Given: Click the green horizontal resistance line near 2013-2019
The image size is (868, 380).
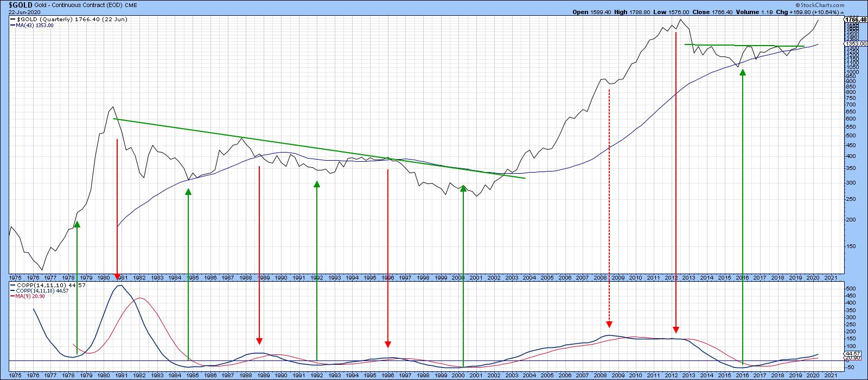Looking at the screenshot, I should [744, 46].
